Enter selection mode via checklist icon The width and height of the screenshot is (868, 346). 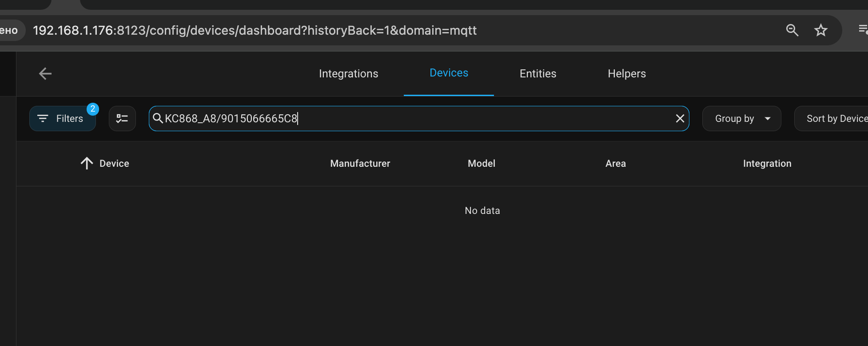point(122,118)
